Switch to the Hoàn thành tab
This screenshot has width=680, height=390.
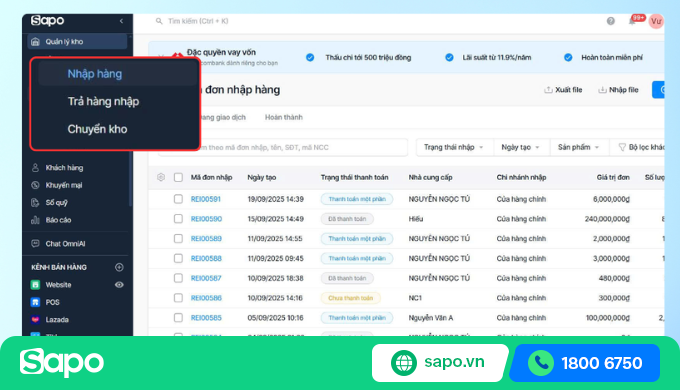(x=284, y=117)
